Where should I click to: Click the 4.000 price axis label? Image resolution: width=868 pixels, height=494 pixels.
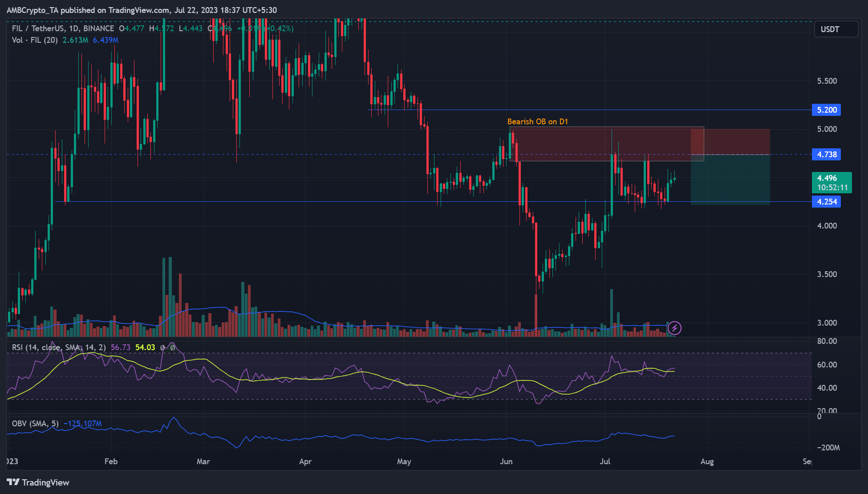[827, 226]
